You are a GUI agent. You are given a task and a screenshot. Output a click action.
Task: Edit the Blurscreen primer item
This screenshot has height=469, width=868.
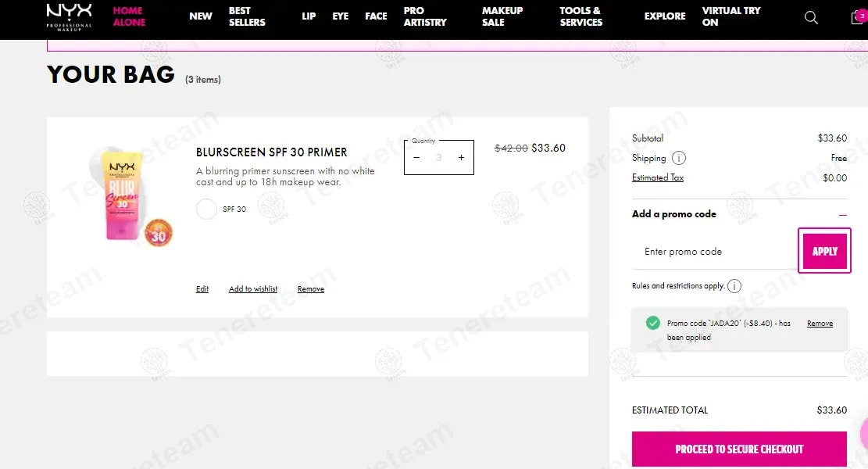pos(202,289)
